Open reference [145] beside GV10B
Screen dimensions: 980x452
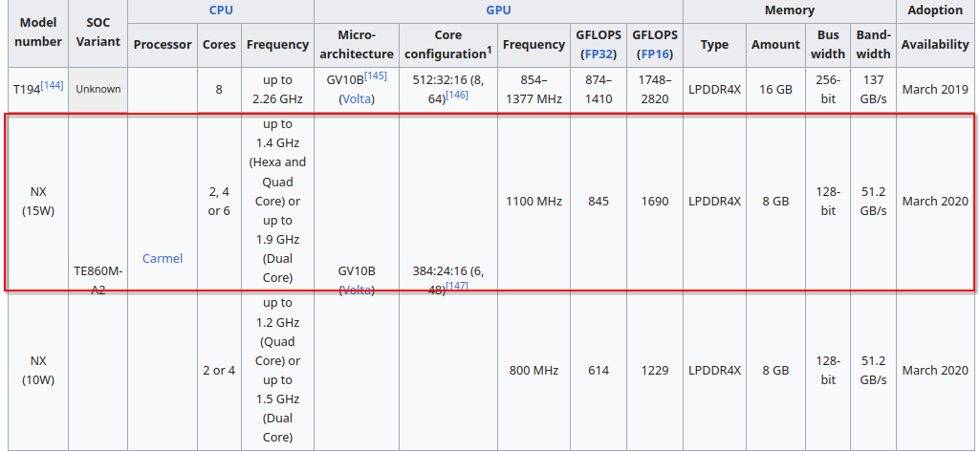(376, 75)
